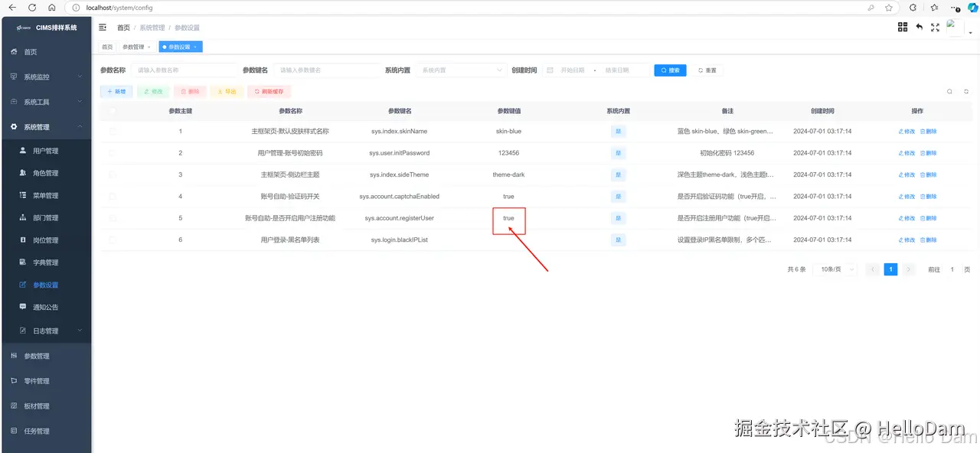Edit the sys.account.registerUser row

click(x=906, y=218)
